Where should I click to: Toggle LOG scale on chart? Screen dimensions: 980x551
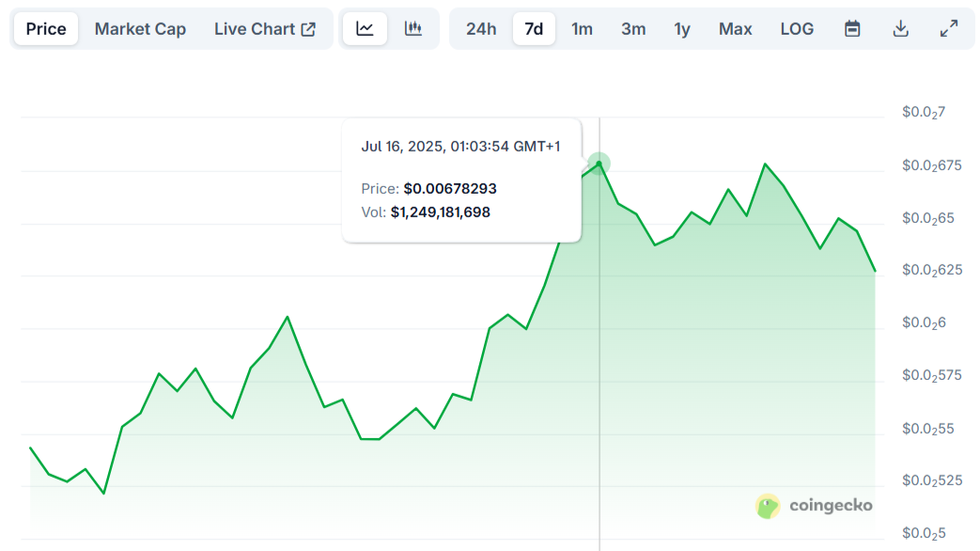tap(797, 29)
